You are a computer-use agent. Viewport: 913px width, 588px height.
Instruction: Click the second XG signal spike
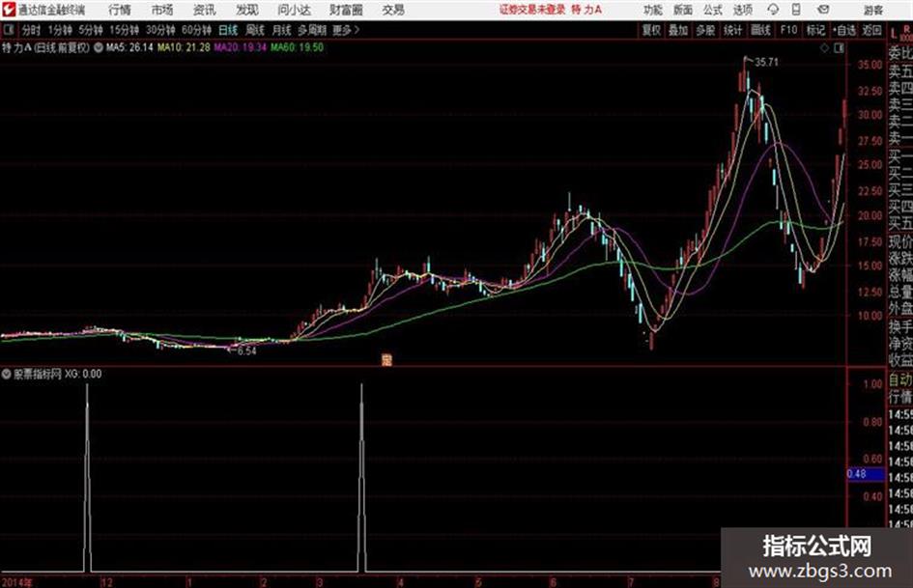tap(361, 477)
